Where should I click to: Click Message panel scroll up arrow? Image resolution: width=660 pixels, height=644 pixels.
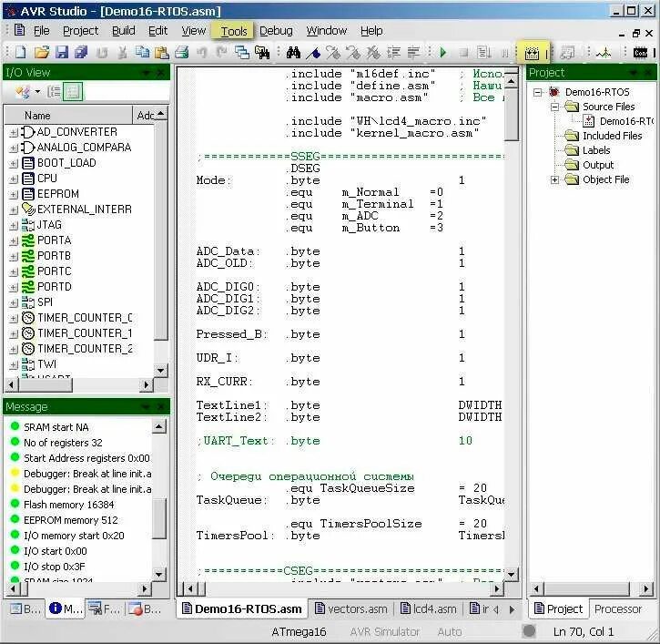point(159,426)
